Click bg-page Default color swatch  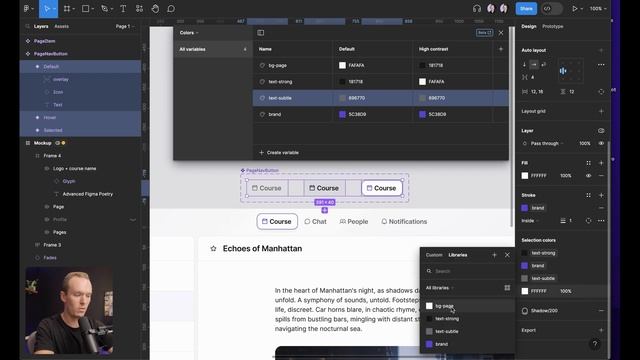pos(342,65)
